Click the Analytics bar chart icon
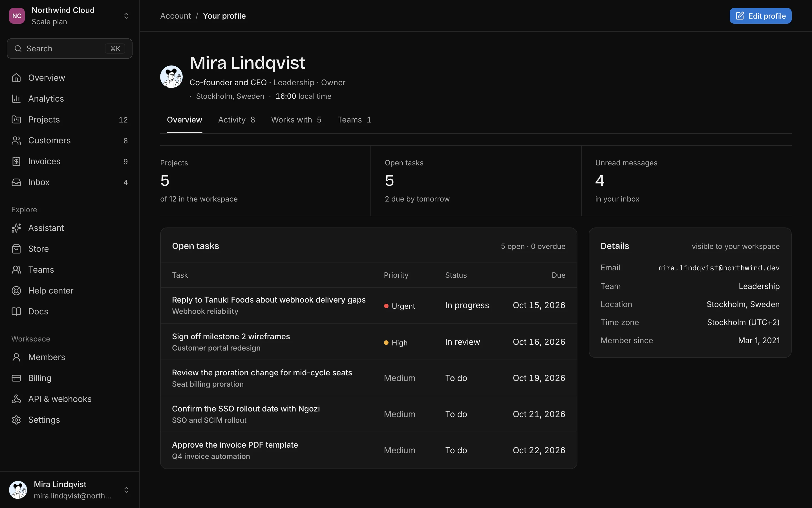 16,99
